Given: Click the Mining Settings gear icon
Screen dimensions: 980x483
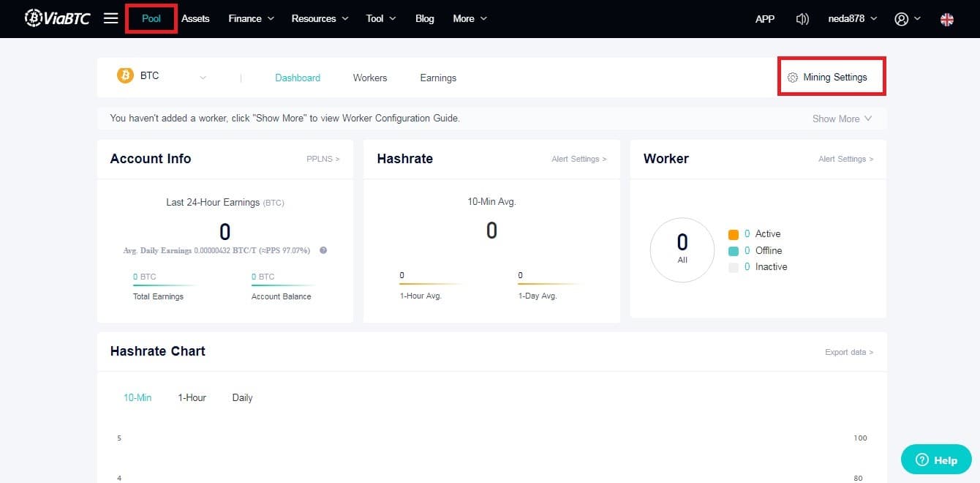Looking at the screenshot, I should (793, 78).
